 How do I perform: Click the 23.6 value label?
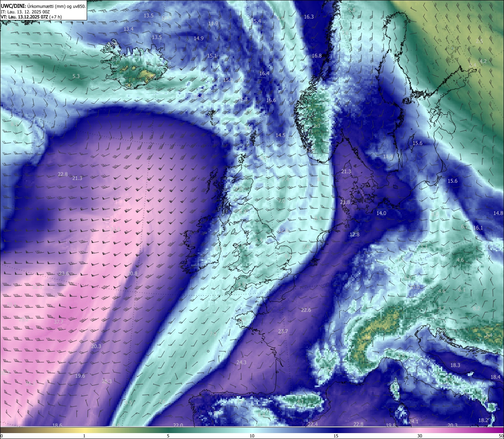click(x=64, y=274)
